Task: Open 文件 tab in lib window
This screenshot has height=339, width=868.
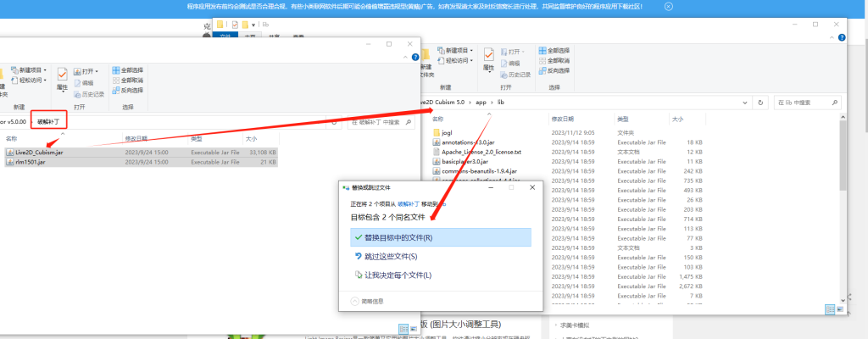Action: [225, 36]
